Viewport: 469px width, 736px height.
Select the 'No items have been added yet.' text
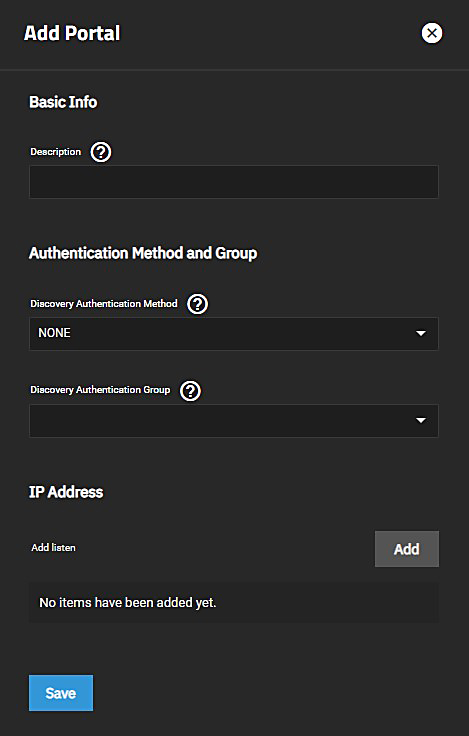point(128,602)
